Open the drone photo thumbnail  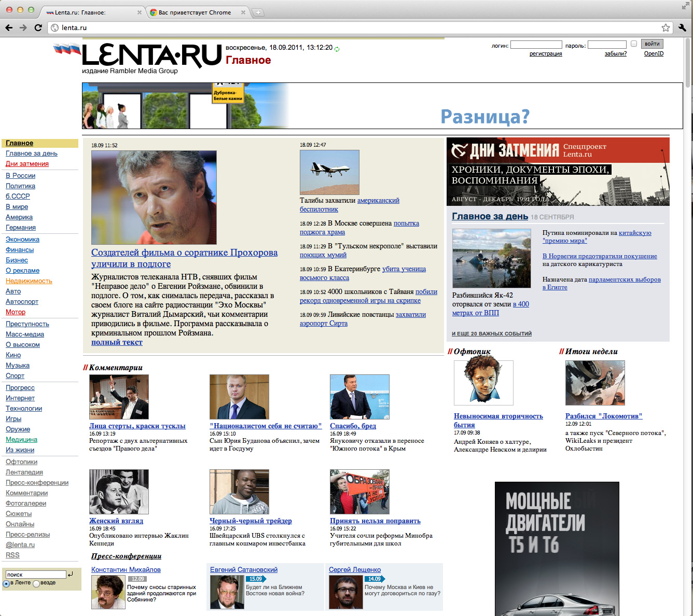329,172
